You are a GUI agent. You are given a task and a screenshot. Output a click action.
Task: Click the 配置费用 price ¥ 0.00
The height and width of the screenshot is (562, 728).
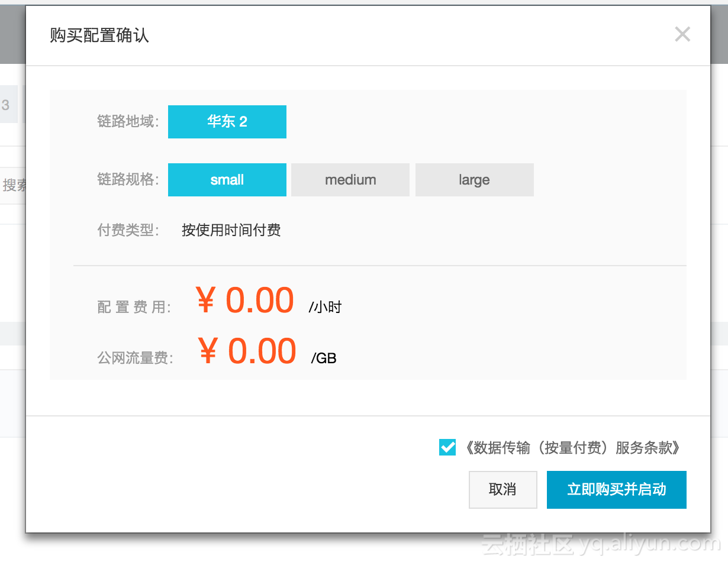click(x=245, y=300)
